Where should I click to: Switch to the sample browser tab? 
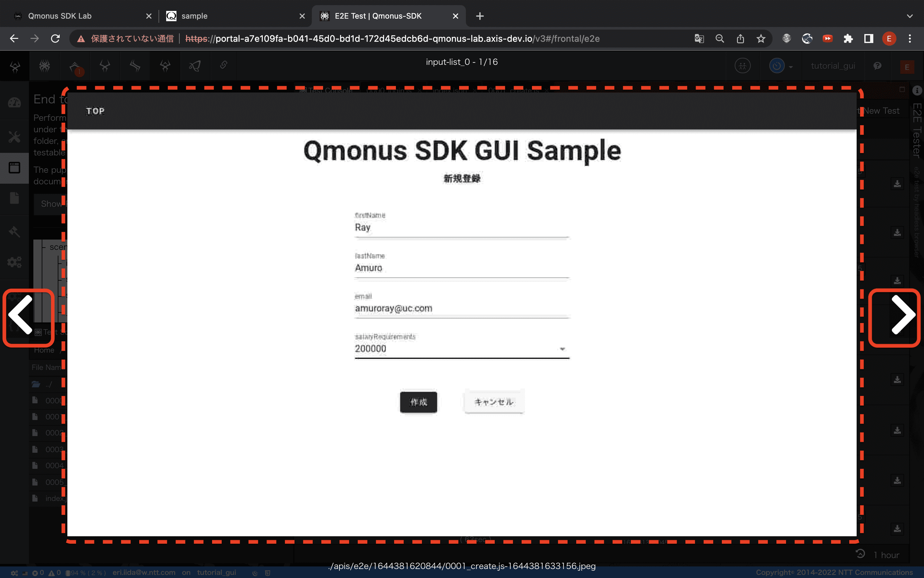235,16
